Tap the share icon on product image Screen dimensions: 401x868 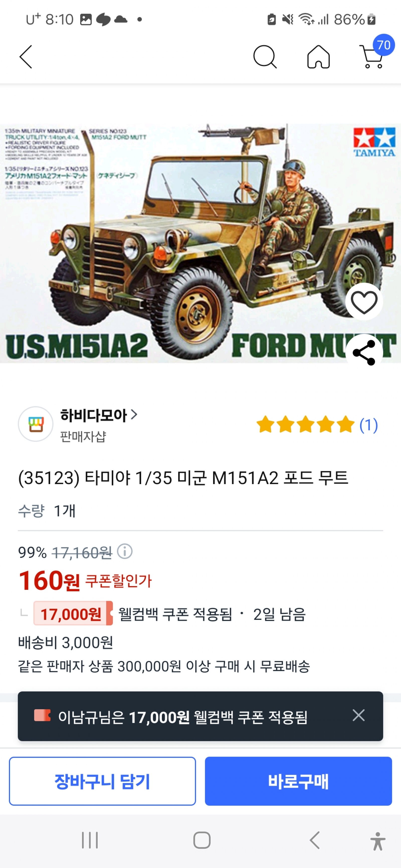point(364,352)
